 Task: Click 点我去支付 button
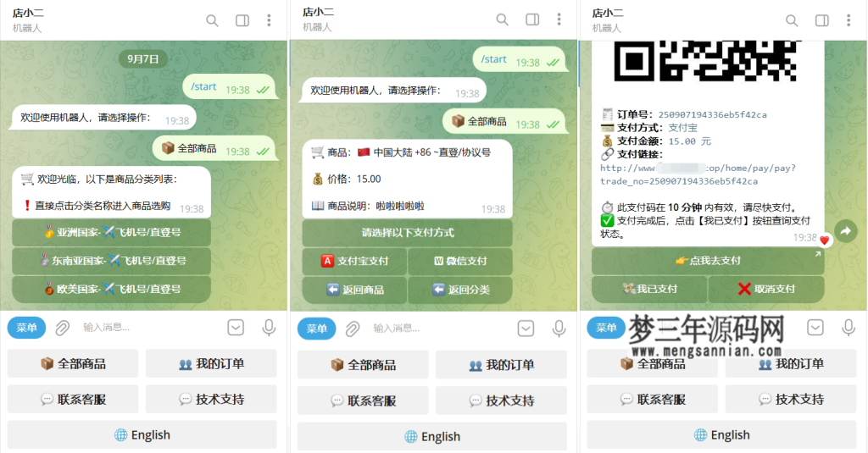pos(708,261)
